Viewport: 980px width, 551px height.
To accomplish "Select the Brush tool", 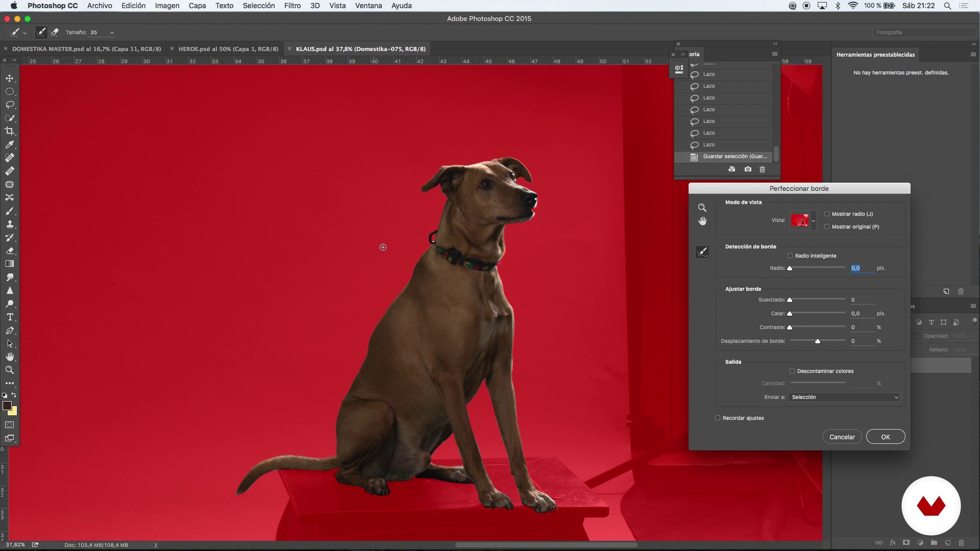I will pos(10,211).
